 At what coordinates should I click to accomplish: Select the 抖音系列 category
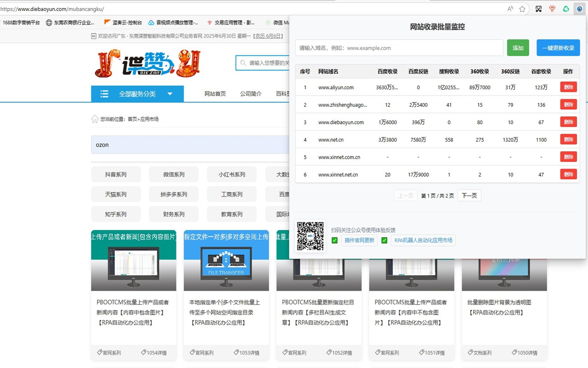(x=116, y=174)
